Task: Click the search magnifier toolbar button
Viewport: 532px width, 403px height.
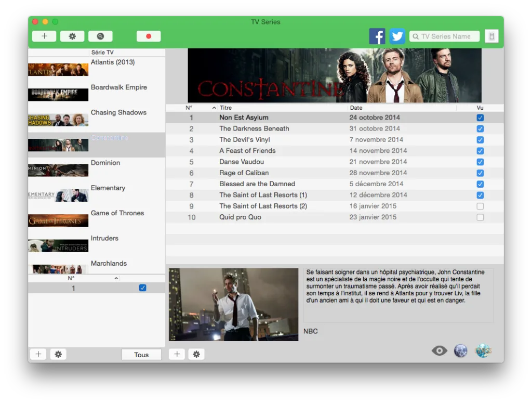Action: tap(100, 36)
